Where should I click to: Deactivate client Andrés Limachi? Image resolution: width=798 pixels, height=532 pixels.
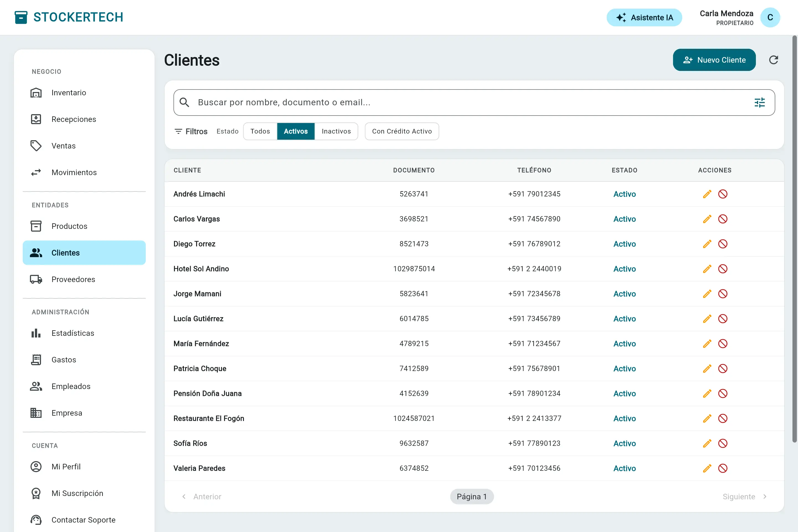pos(723,194)
